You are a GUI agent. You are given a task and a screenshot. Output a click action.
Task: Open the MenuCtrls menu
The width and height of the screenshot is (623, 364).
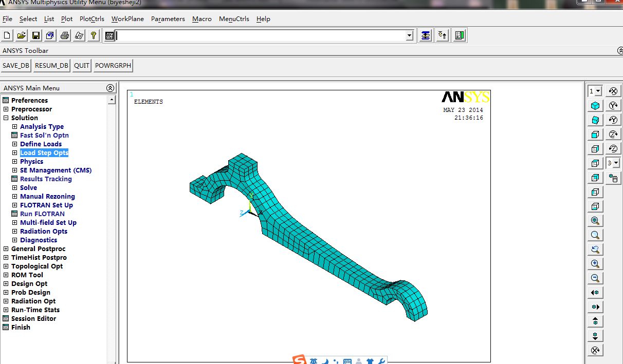tap(234, 19)
